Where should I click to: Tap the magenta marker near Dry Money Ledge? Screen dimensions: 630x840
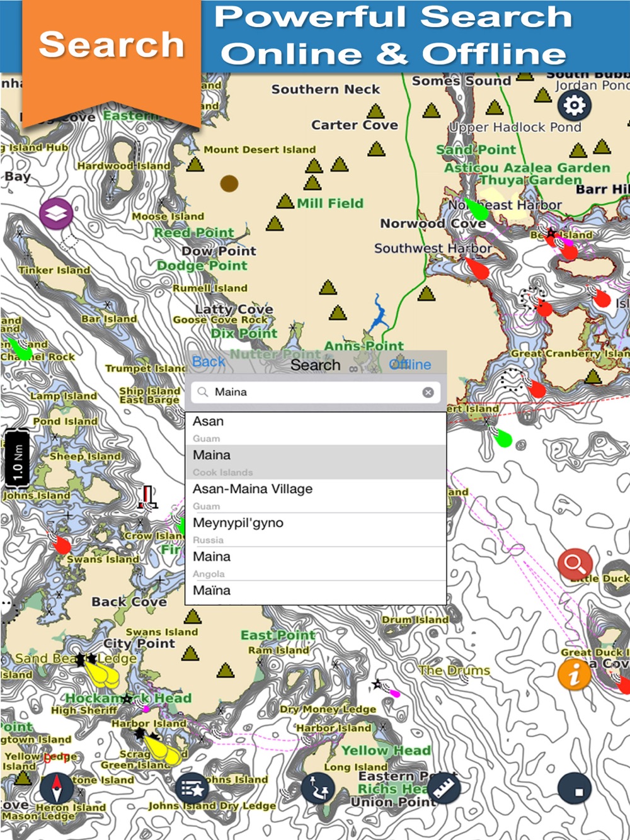point(394,693)
